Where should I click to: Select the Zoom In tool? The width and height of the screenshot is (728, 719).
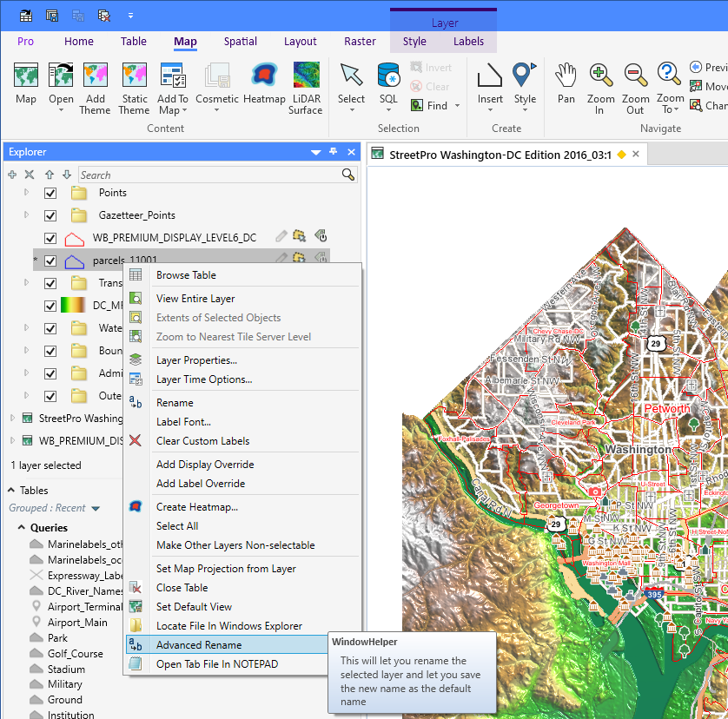600,82
